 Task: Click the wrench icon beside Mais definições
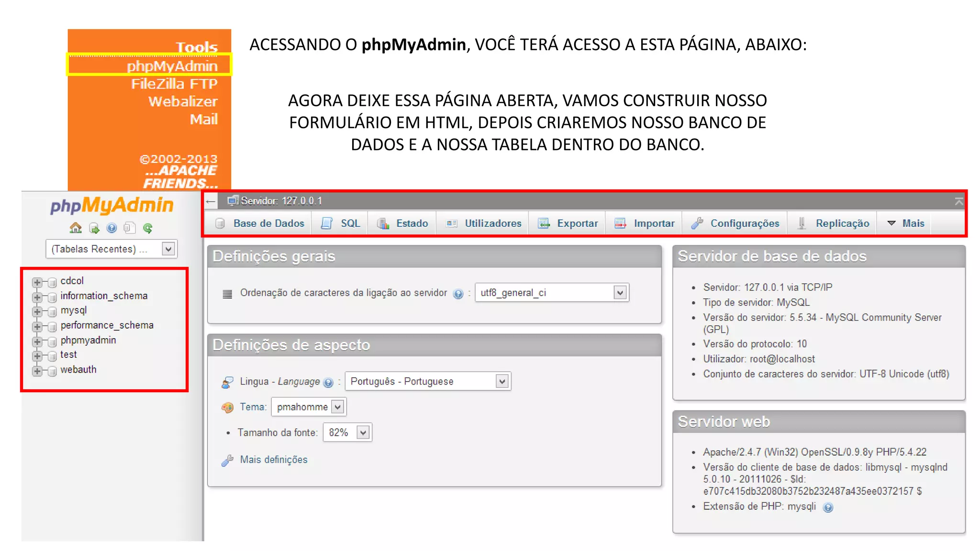tap(227, 460)
